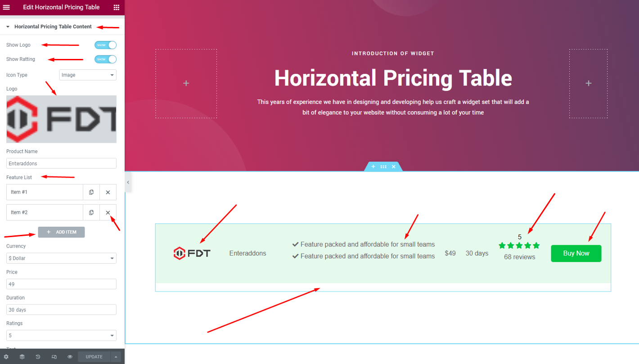
Task: Add a new section with the plus icon
Action: pyautogui.click(x=373, y=166)
